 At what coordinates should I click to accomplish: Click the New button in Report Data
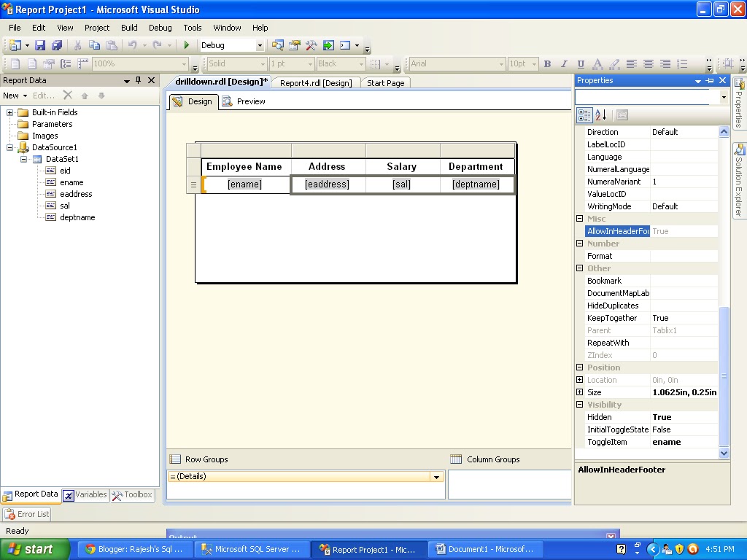point(13,95)
